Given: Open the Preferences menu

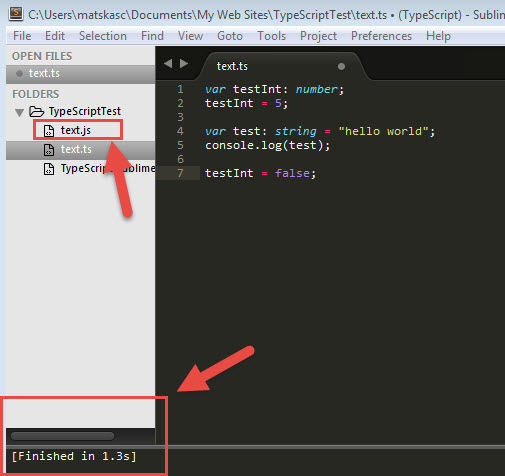Looking at the screenshot, I should tap(381, 36).
